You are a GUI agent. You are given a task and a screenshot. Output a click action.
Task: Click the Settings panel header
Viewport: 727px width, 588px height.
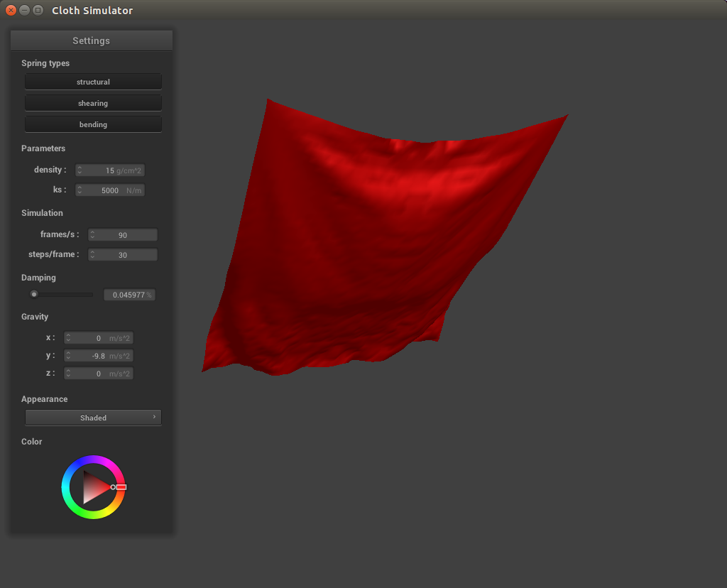click(91, 40)
